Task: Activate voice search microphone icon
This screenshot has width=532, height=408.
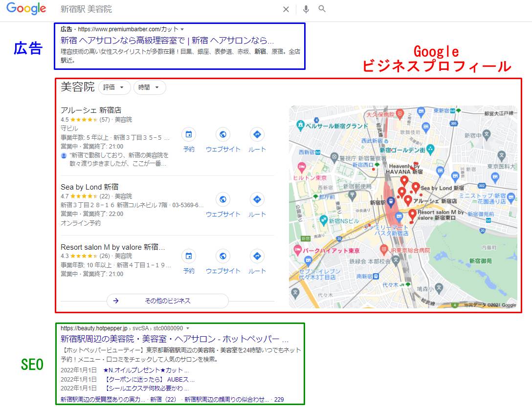Action: (x=306, y=9)
